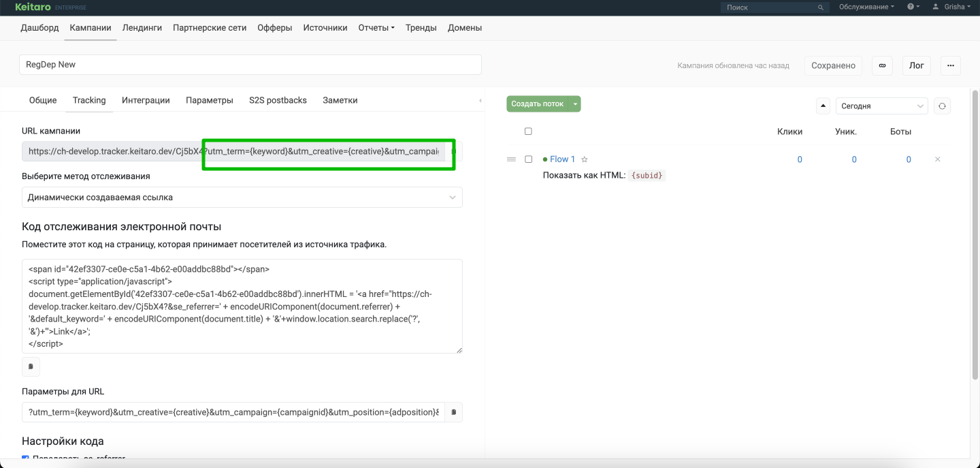Click the Создать поток button

pyautogui.click(x=538, y=104)
